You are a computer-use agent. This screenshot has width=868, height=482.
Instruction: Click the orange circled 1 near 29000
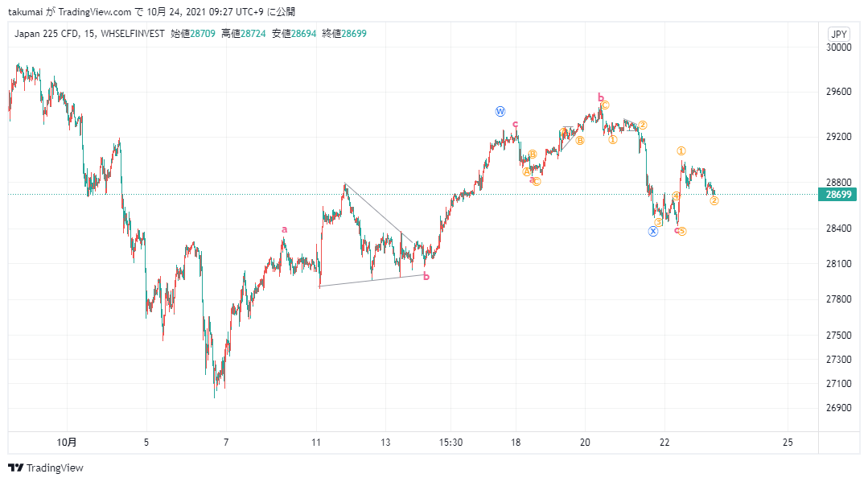(681, 150)
